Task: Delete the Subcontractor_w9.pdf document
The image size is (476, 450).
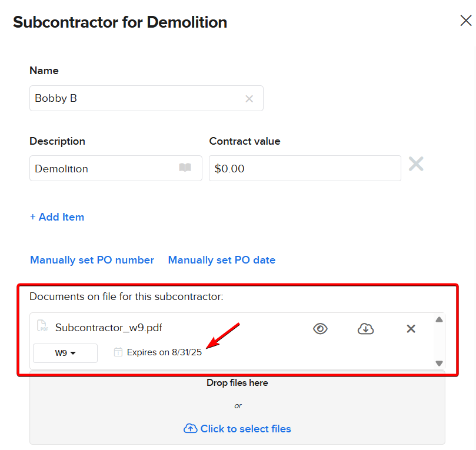Action: tap(411, 329)
